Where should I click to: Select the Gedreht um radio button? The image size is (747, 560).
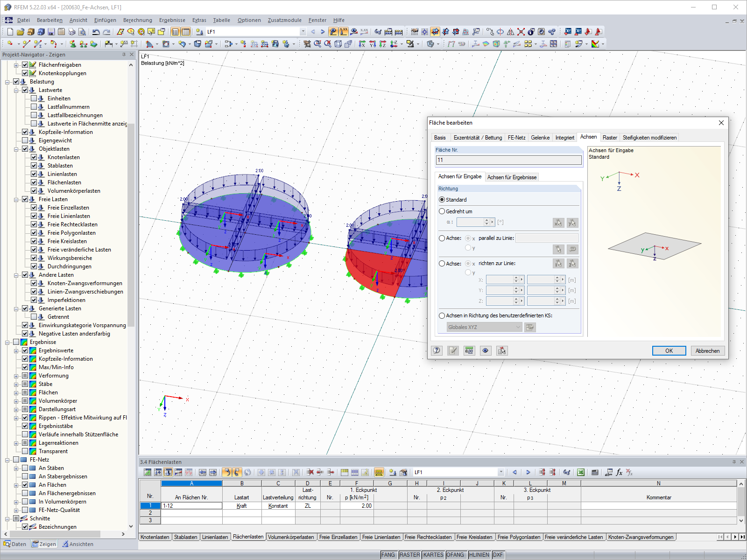click(x=442, y=211)
